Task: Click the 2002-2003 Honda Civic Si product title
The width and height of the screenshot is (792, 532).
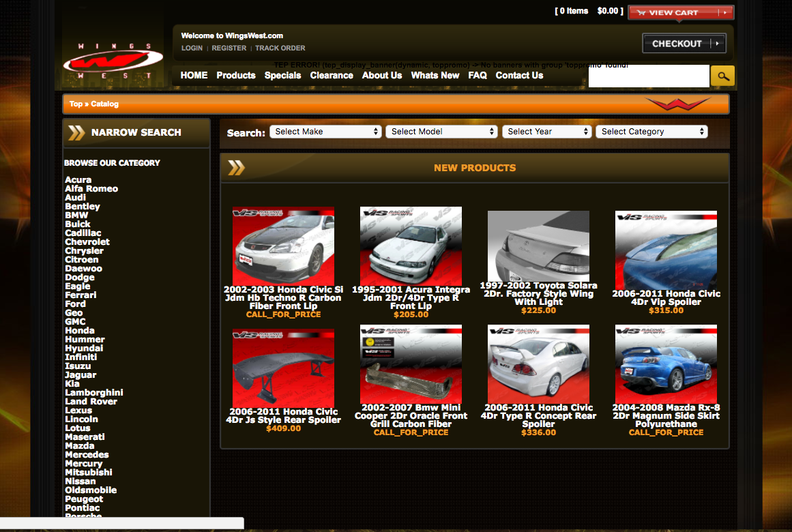Action: tap(283, 297)
